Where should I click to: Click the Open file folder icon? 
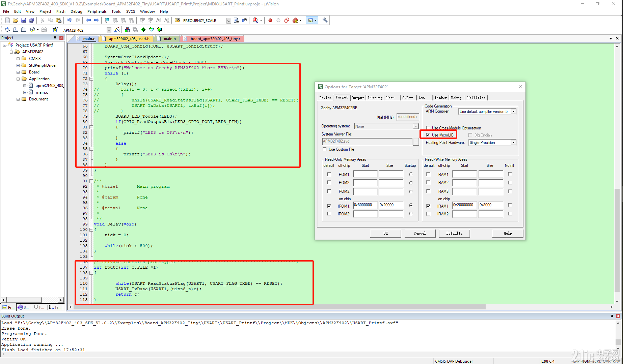tap(16, 20)
